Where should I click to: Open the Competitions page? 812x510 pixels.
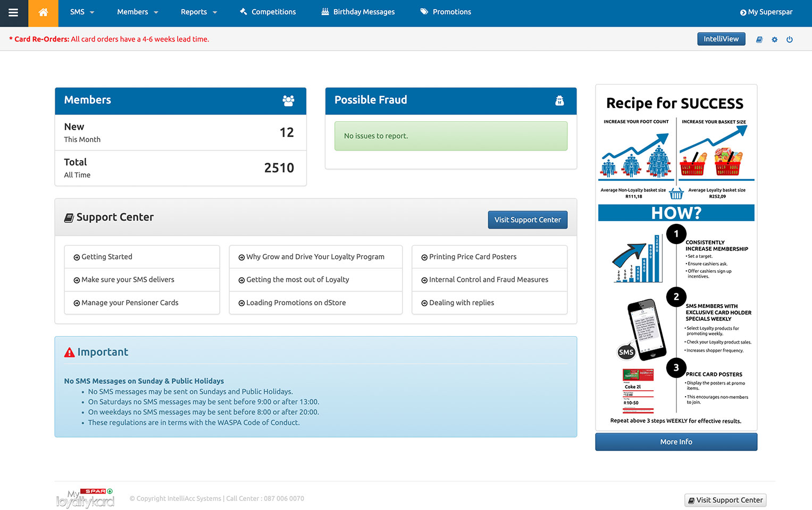[267, 12]
